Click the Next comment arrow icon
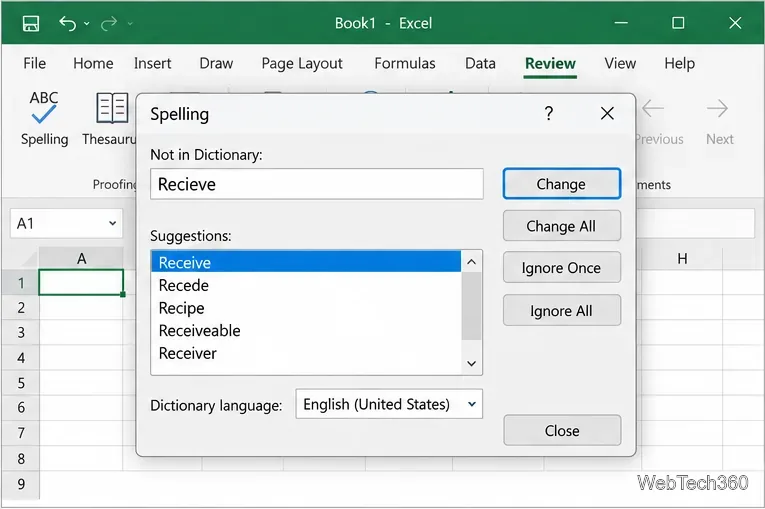This screenshot has height=509, width=765. click(717, 108)
